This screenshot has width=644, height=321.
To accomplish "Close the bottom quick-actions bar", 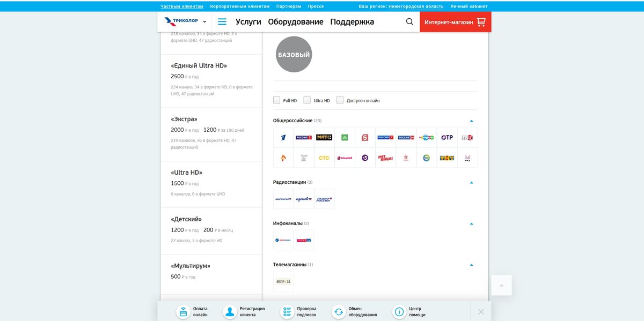I will coord(481,312).
